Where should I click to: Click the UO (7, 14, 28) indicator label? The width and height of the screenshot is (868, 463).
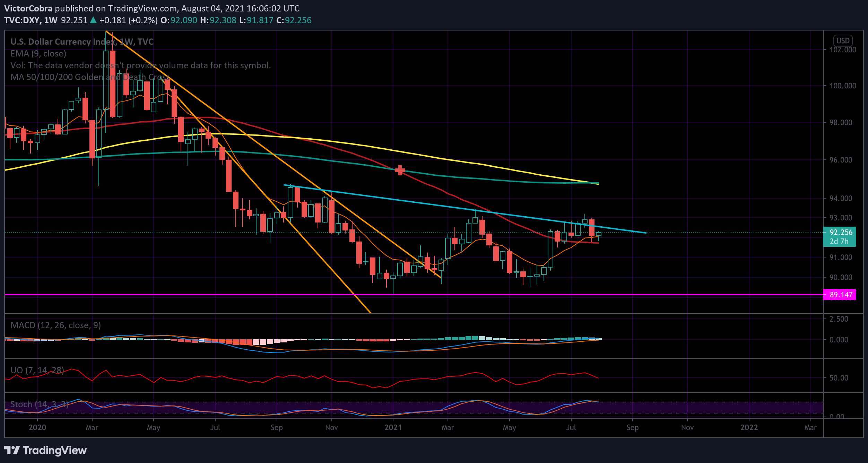pyautogui.click(x=37, y=370)
